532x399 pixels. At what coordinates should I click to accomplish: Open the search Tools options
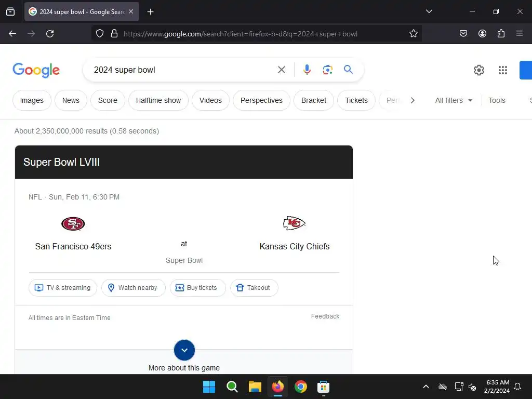497,100
